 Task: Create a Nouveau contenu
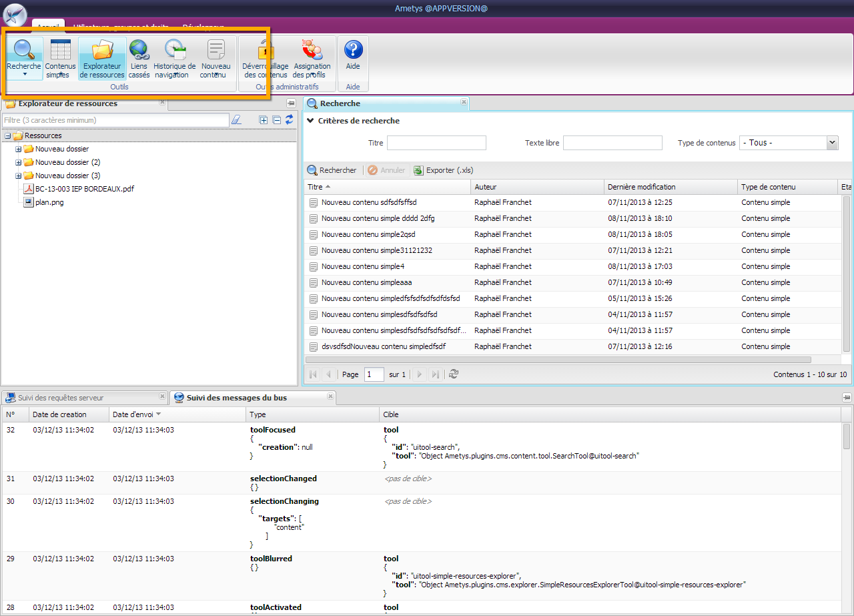point(216,52)
